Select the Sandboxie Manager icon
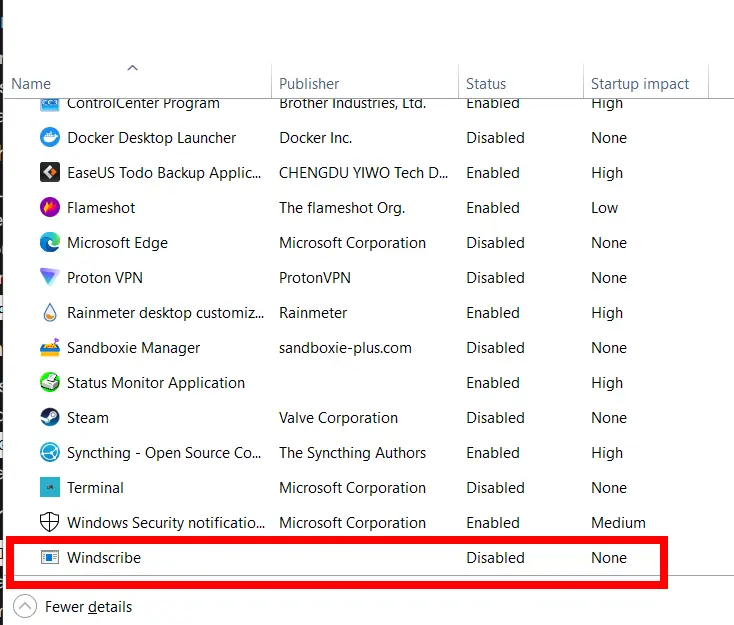 pos(49,348)
